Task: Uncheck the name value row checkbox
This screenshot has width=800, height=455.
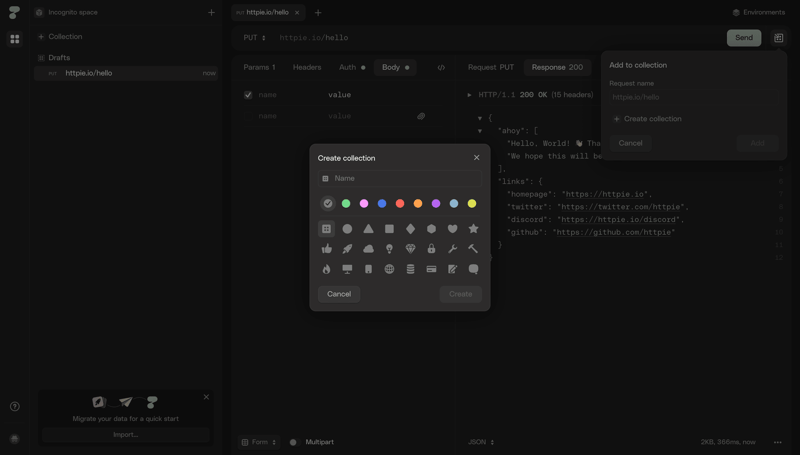Action: pos(248,95)
